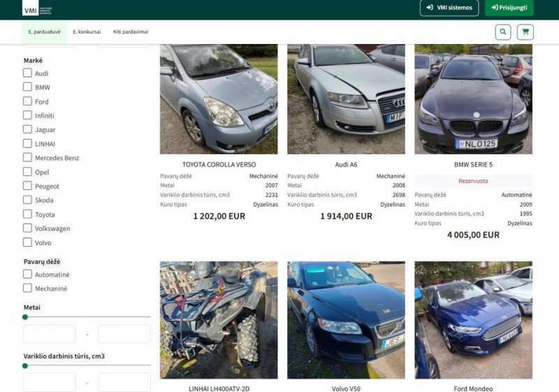Click the VMI sistemos button
This screenshot has width=559, height=392.
click(x=449, y=8)
